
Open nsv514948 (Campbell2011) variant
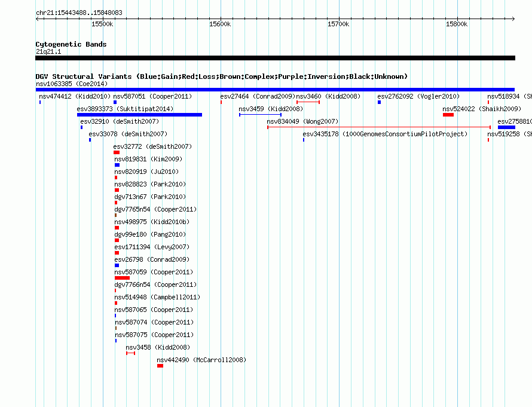click(x=157, y=297)
